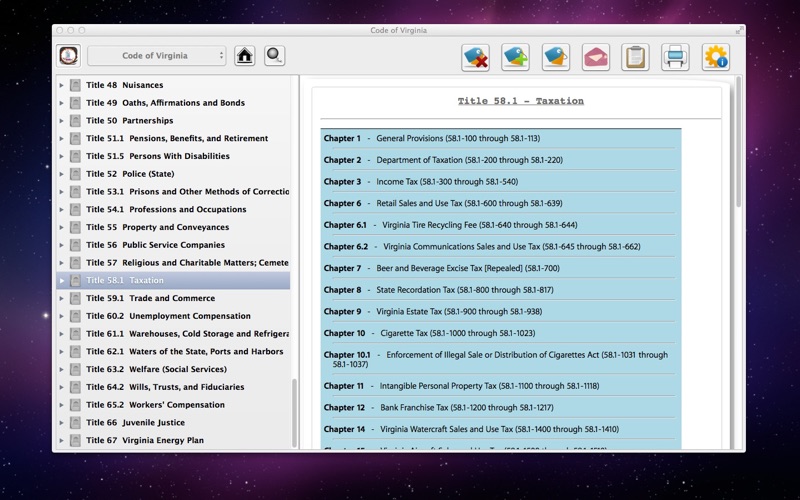800x500 pixels.
Task: Expand Title 50 Partnerships
Action: [x=62, y=121]
